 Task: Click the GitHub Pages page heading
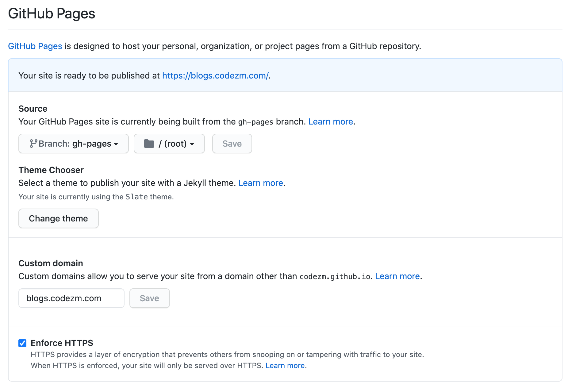click(x=52, y=13)
